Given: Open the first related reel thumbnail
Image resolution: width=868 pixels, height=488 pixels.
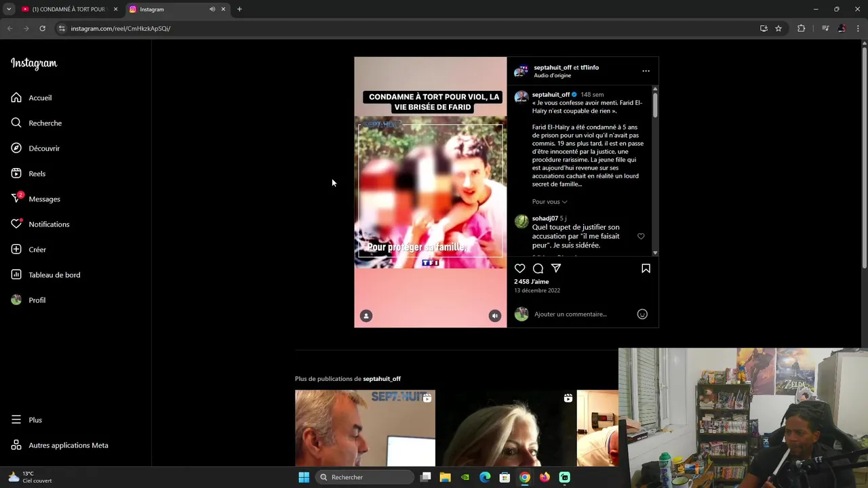Looking at the screenshot, I should 365,428.
